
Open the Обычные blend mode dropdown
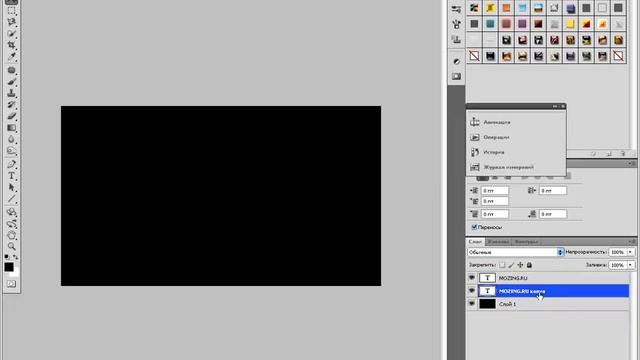516,252
